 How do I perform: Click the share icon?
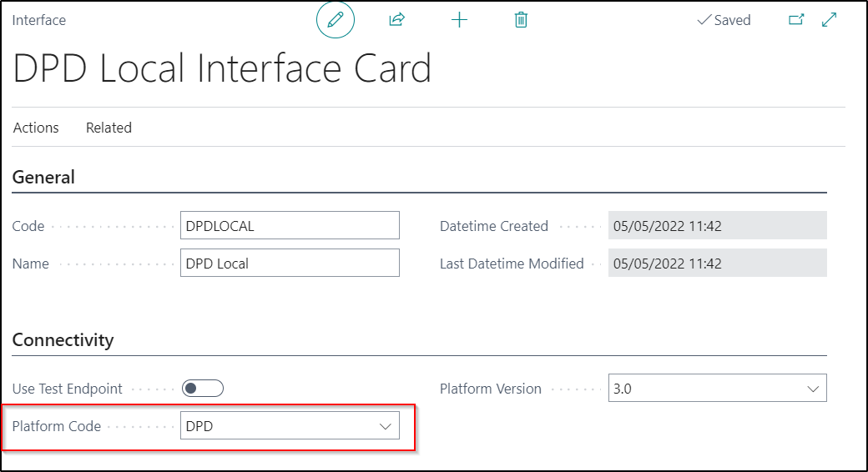(x=397, y=20)
